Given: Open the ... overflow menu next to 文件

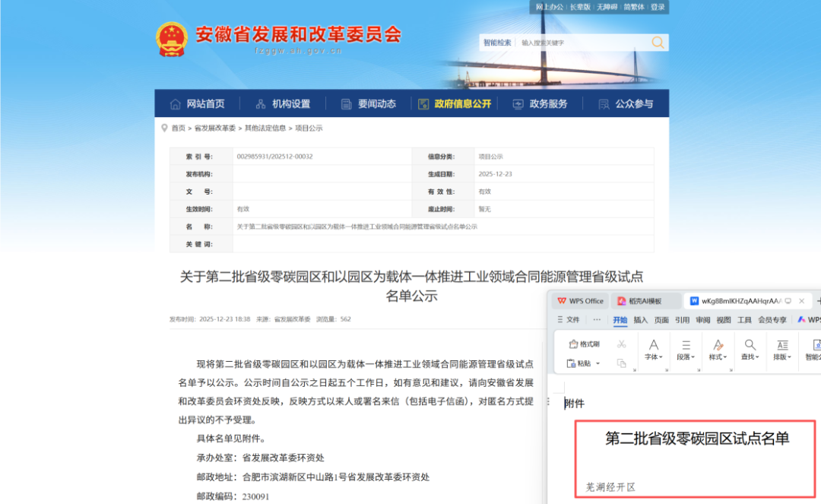Looking at the screenshot, I should point(597,319).
